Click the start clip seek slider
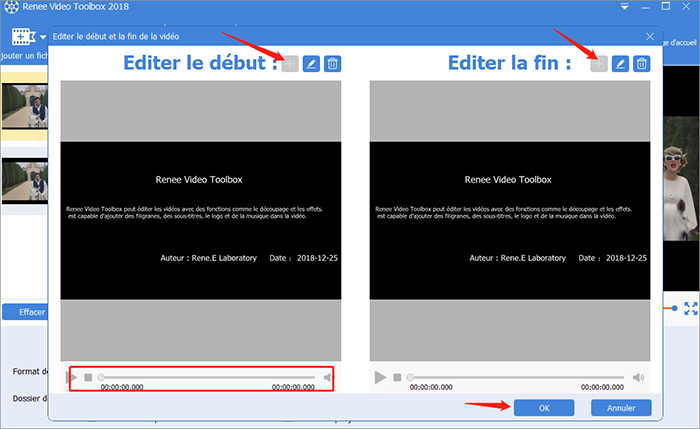Image resolution: width=700 pixels, height=429 pixels. [x=208, y=378]
